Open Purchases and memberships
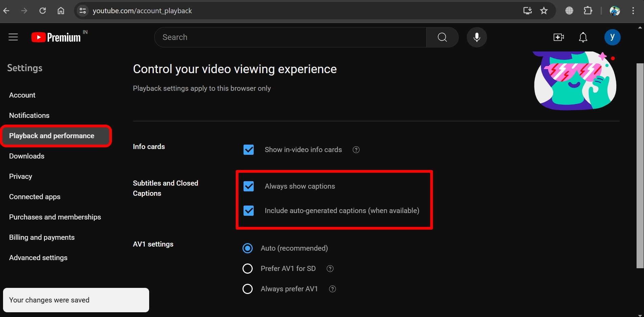 click(x=55, y=217)
